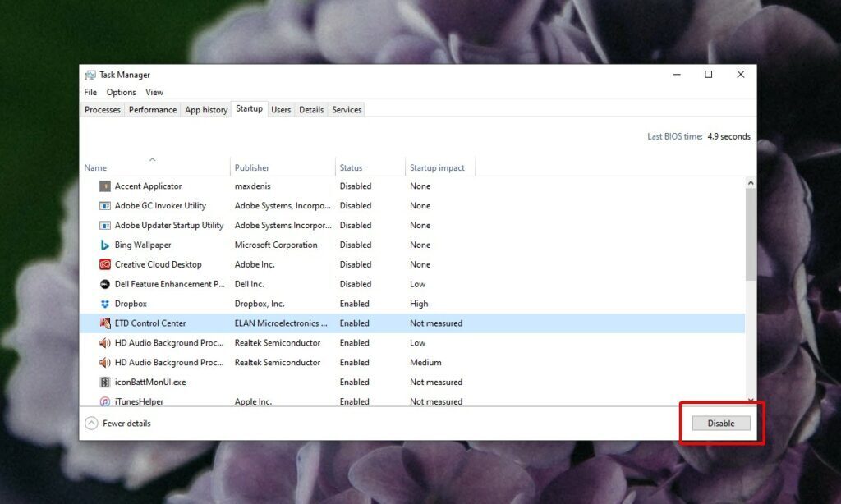Click the Accent Applicator app icon

click(x=105, y=186)
